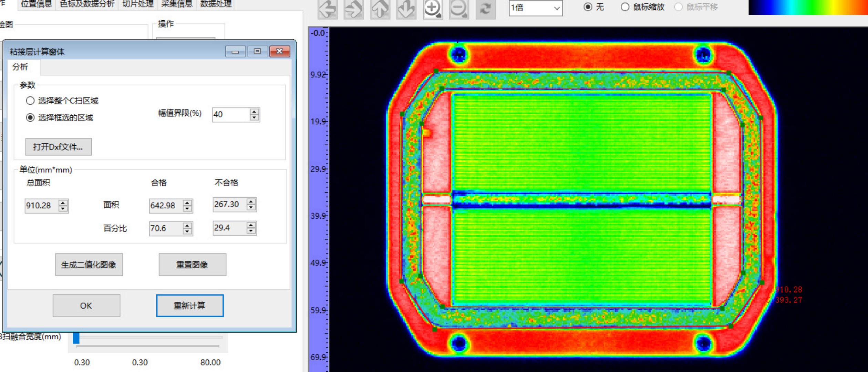This screenshot has height=372, width=868.
Task: Switch to the 色标及数据分析 tab
Action: tap(87, 4)
